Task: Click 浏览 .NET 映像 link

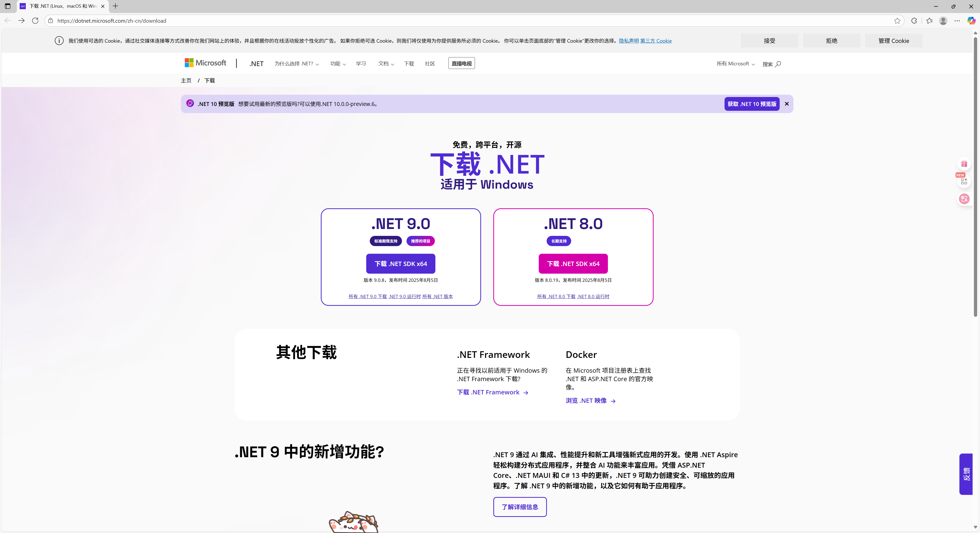Action: (591, 401)
